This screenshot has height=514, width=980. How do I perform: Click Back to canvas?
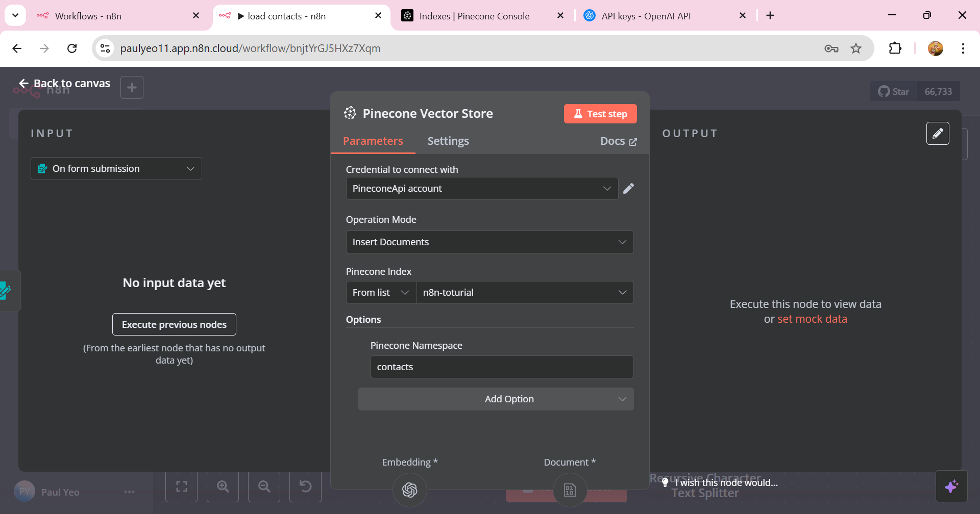point(64,84)
